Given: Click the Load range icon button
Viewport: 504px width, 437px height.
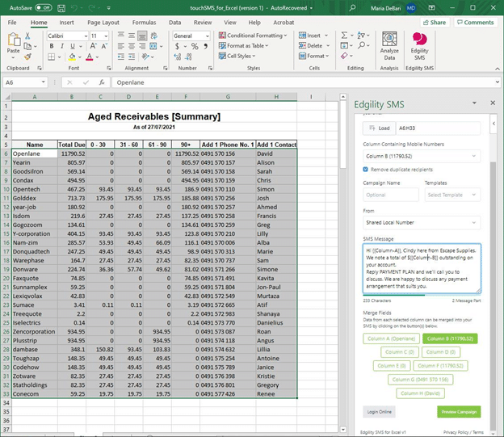Looking at the screenshot, I should (x=380, y=128).
